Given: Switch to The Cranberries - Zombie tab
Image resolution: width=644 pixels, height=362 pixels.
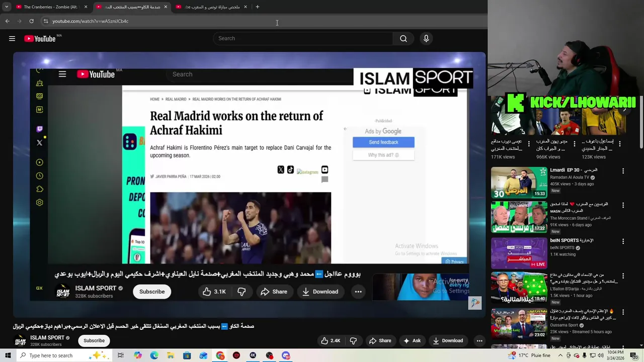Looking at the screenshot, I should [50, 7].
